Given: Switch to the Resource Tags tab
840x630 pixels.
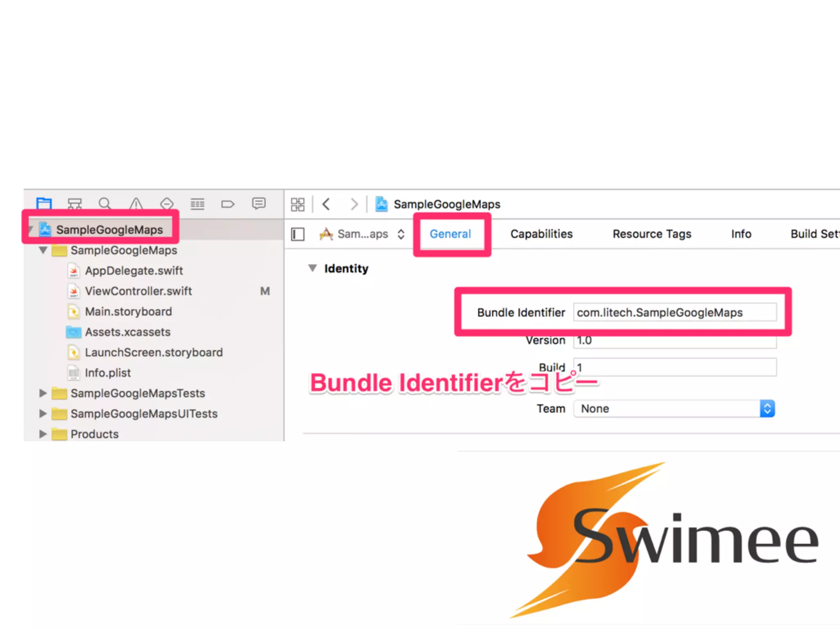Looking at the screenshot, I should pos(652,234).
